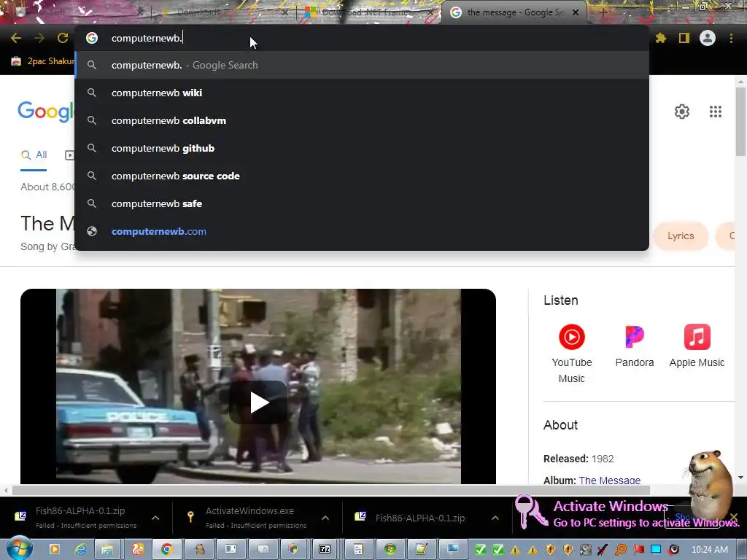Expand options for second Fish86-ALPHA-0.1.zip download
Image resolution: width=747 pixels, height=560 pixels.
(495, 518)
